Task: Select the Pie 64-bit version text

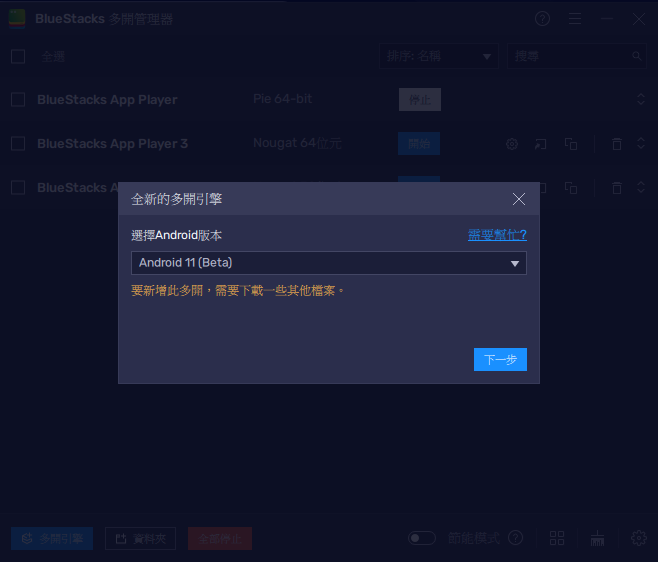Action: 282,99
